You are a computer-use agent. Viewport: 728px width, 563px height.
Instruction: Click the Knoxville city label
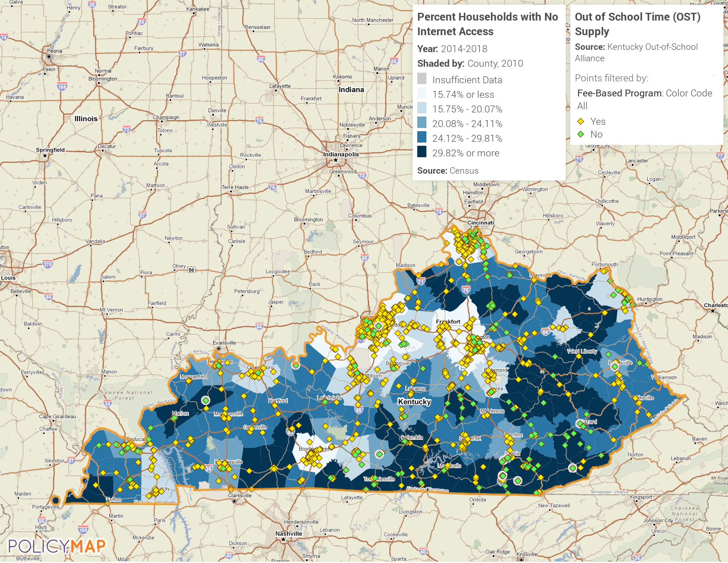[x=527, y=554]
